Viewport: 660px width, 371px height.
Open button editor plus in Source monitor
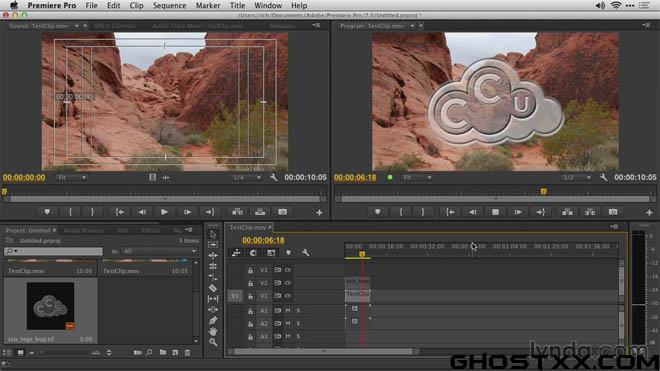[x=319, y=213]
